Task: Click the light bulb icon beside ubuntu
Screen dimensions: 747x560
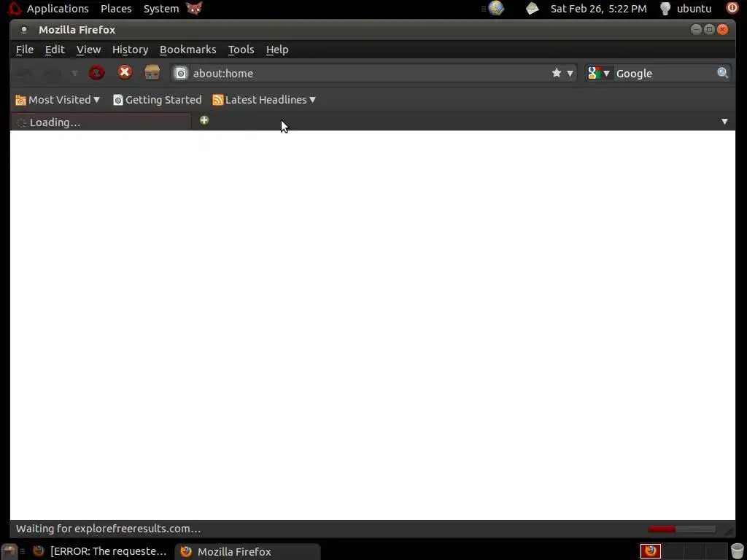Action: 665,9
